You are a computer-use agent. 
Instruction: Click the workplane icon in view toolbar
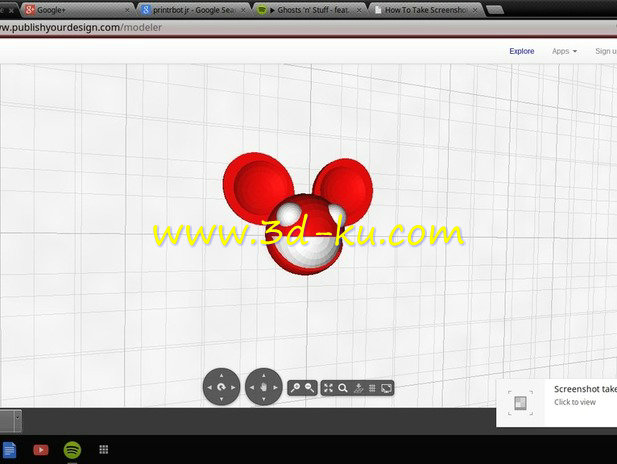tap(358, 388)
